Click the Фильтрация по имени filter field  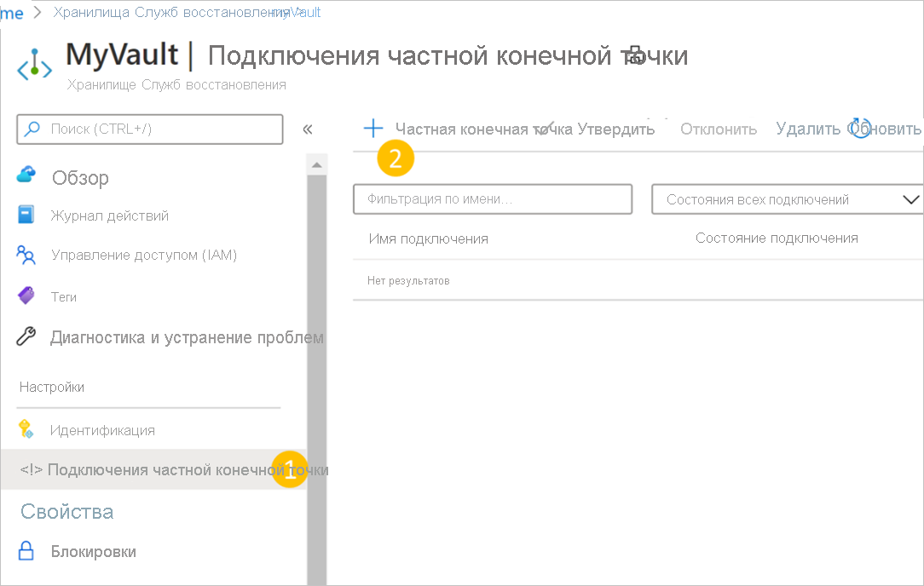[x=492, y=198]
